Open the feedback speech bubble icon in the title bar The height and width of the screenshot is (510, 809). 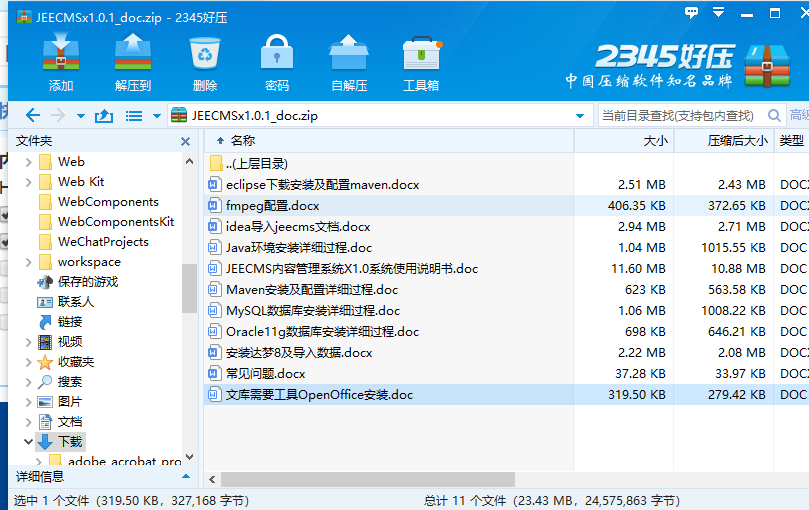[691, 12]
